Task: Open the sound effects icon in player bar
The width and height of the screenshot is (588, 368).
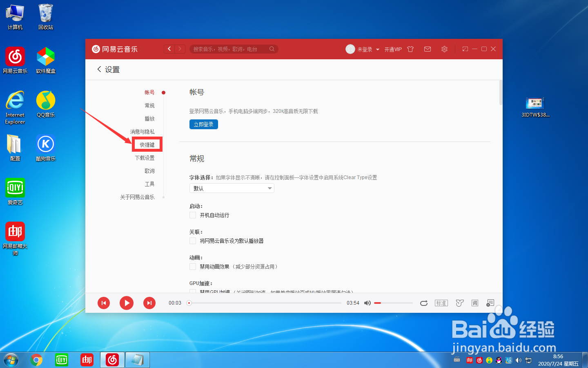Action: [x=460, y=303]
